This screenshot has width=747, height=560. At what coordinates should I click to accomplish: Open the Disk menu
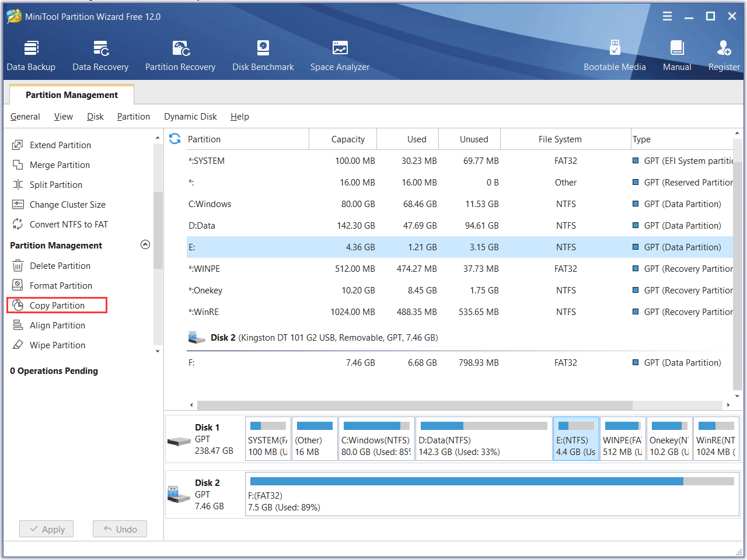click(95, 117)
